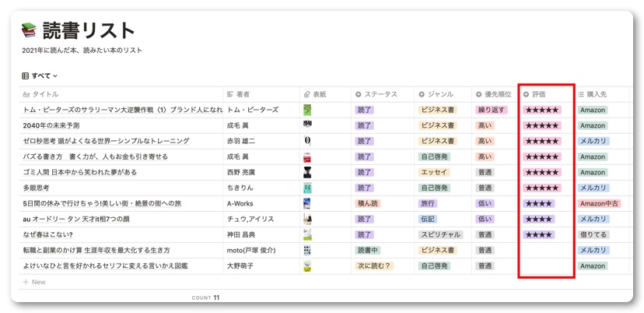Viewport: 644px width, 313px height.
Task: Click the list icon in 購入先 header
Action: click(581, 94)
